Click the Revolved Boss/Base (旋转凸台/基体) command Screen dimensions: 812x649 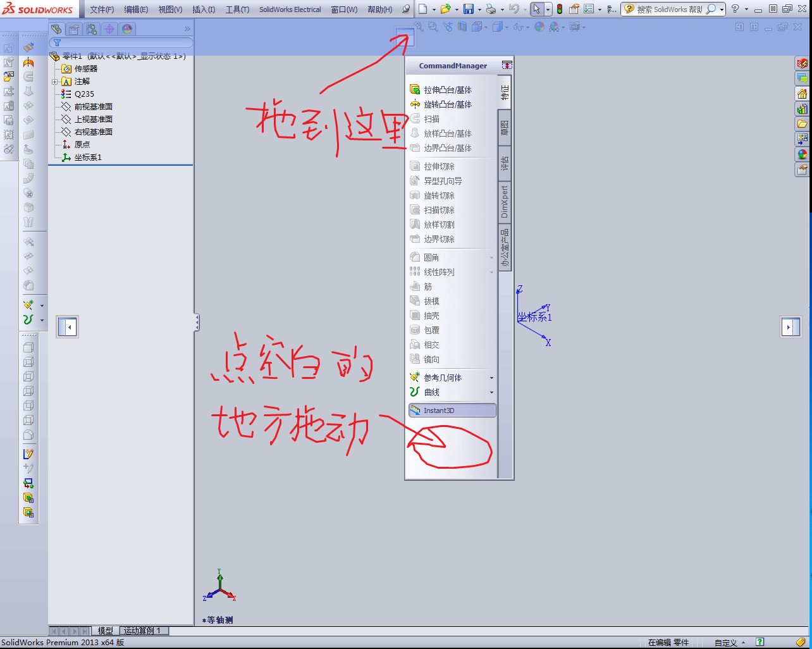441,104
